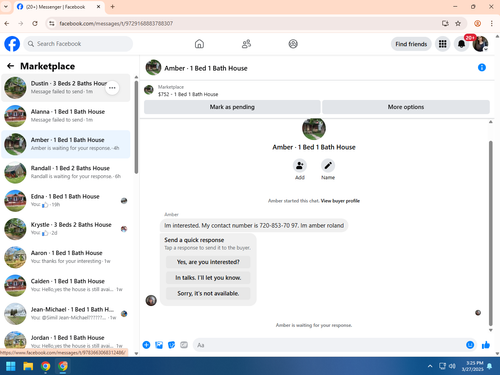Open conversation information icon
The height and width of the screenshot is (375, 500).
tap(482, 68)
